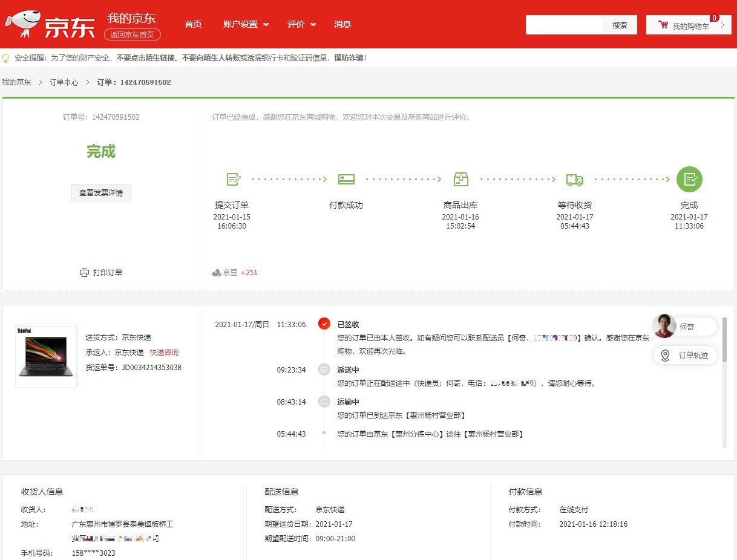
Task: Click the awaiting delivery truck icon
Action: 574,180
